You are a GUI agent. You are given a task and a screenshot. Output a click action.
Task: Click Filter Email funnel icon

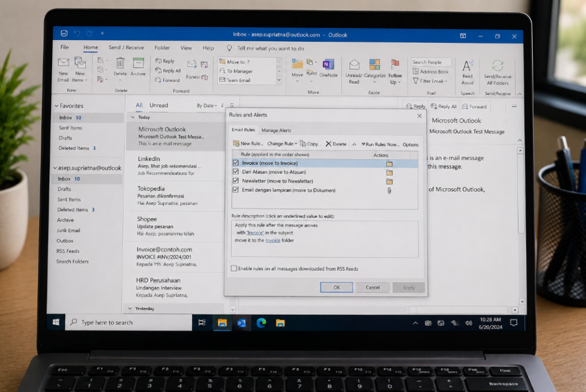click(415, 81)
